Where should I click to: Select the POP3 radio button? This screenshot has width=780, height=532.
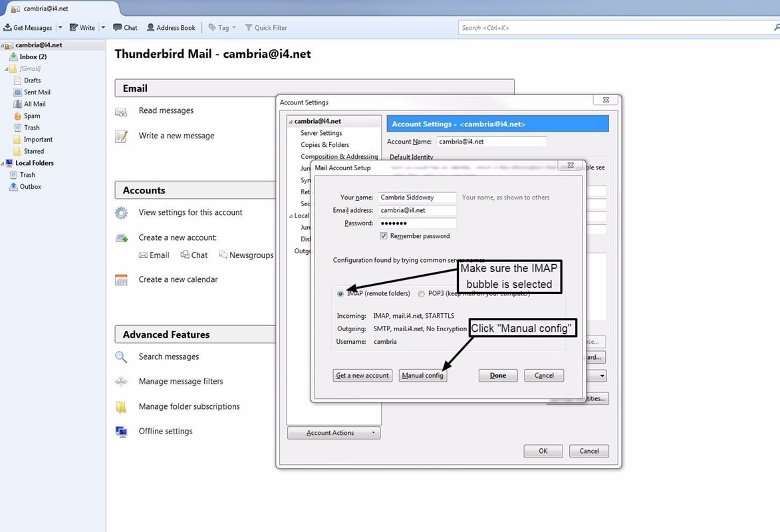pyautogui.click(x=422, y=294)
